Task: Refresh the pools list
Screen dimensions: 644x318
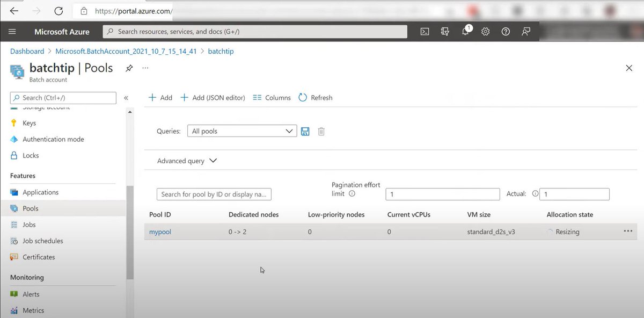Action: pos(316,97)
